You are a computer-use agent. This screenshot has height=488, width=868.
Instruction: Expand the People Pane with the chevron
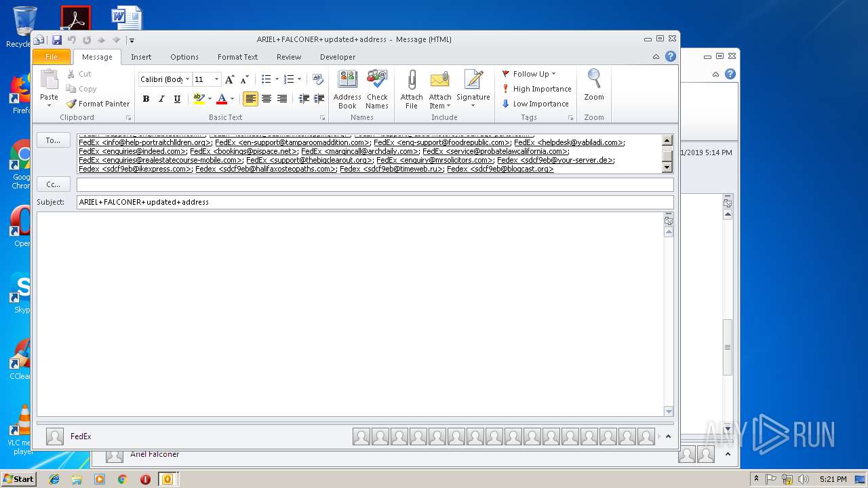coord(668,436)
